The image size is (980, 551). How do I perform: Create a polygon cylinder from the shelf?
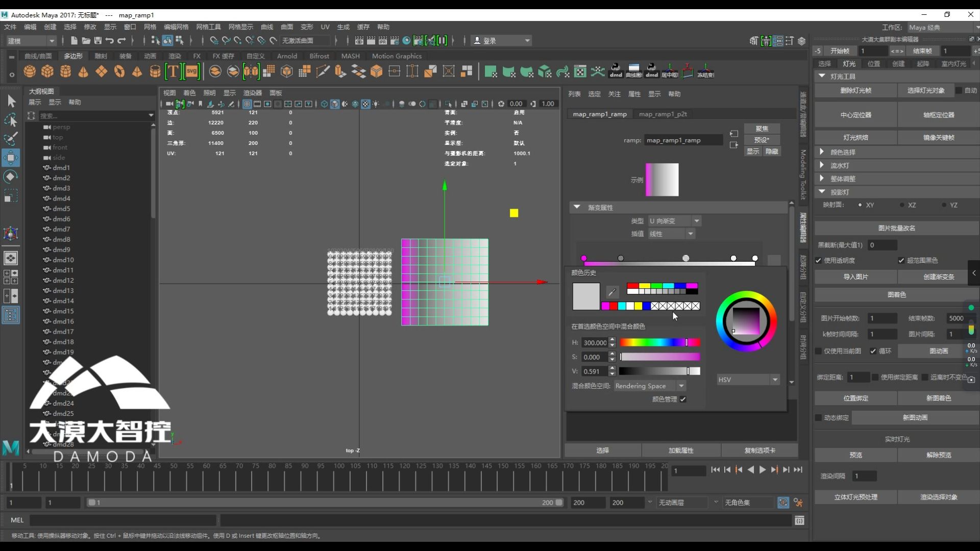[65, 71]
